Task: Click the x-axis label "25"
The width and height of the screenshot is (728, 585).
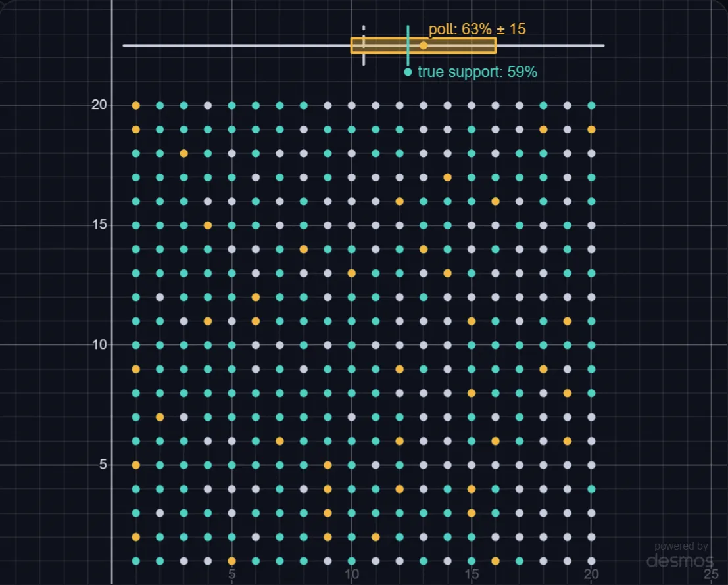Action: point(711,574)
